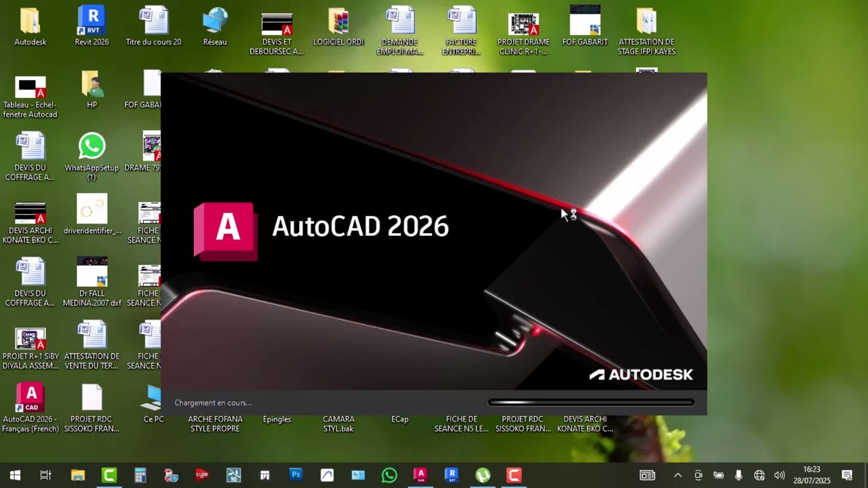Switch to AutoCAD taskbar button

pyautogui.click(x=420, y=475)
